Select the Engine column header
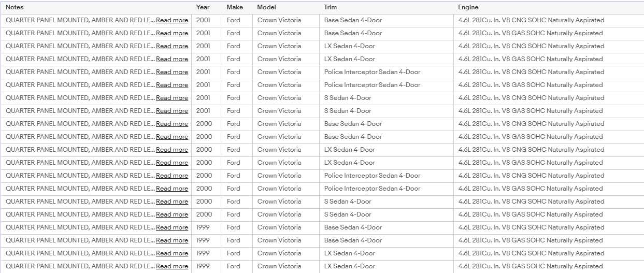The width and height of the screenshot is (644, 273). pos(468,7)
